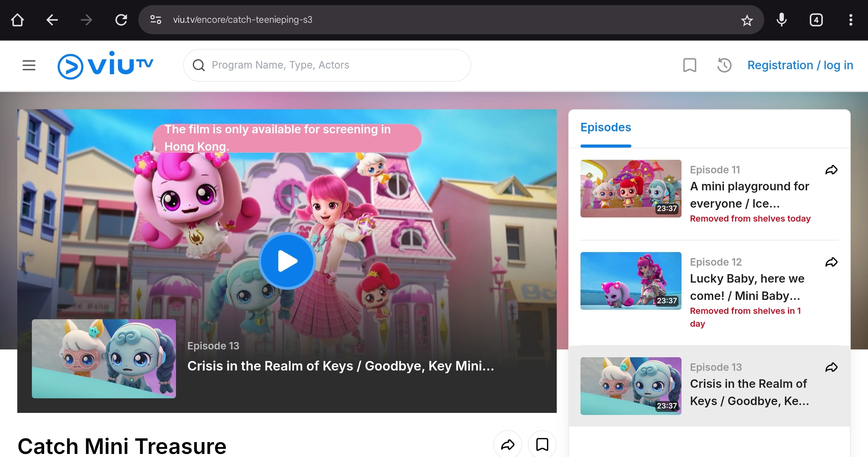This screenshot has height=457, width=868.
Task: Open the browser tab switcher
Action: [816, 20]
